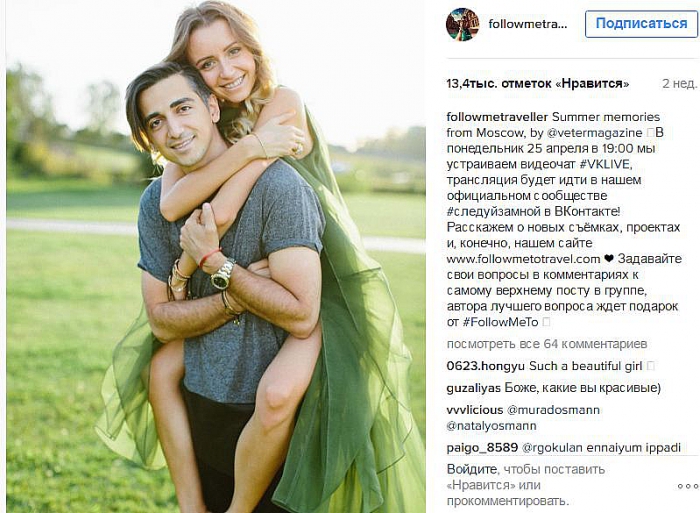Screen dimensions: 700x513
Task: Open the couple photo post image
Action: (x=216, y=256)
